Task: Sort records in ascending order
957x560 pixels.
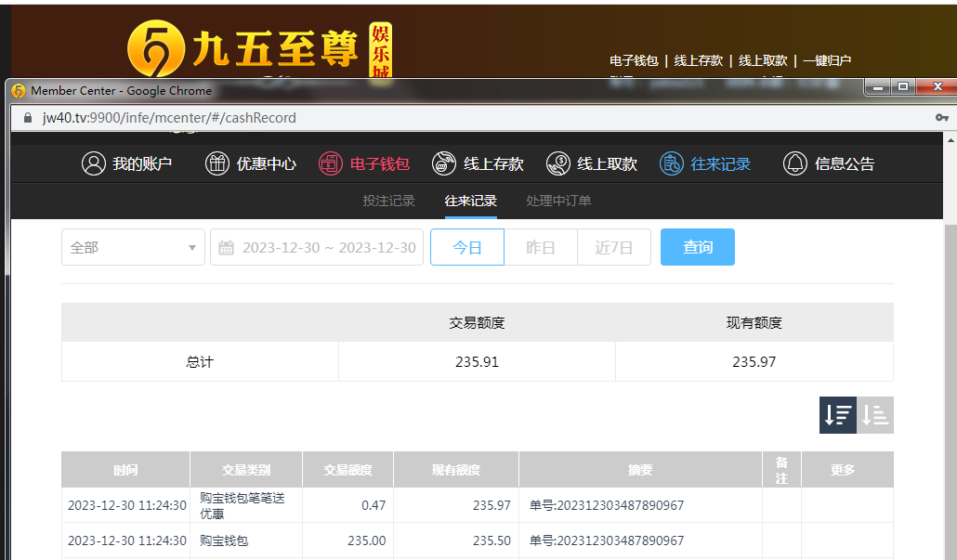Action: 875,415
